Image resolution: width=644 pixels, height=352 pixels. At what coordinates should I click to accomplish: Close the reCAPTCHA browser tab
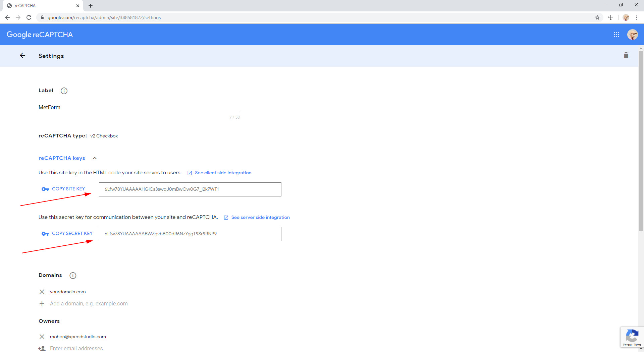tap(78, 6)
